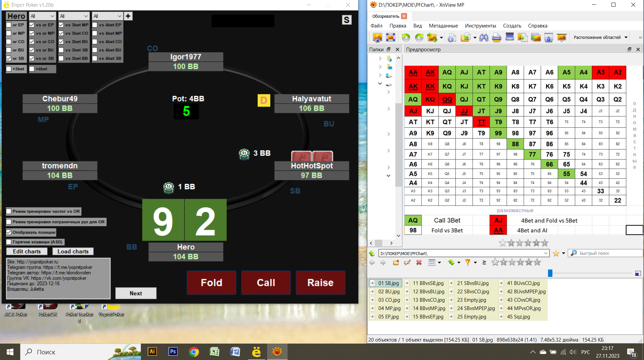Rotate the image counter-clockwise in XnView

coord(406,38)
